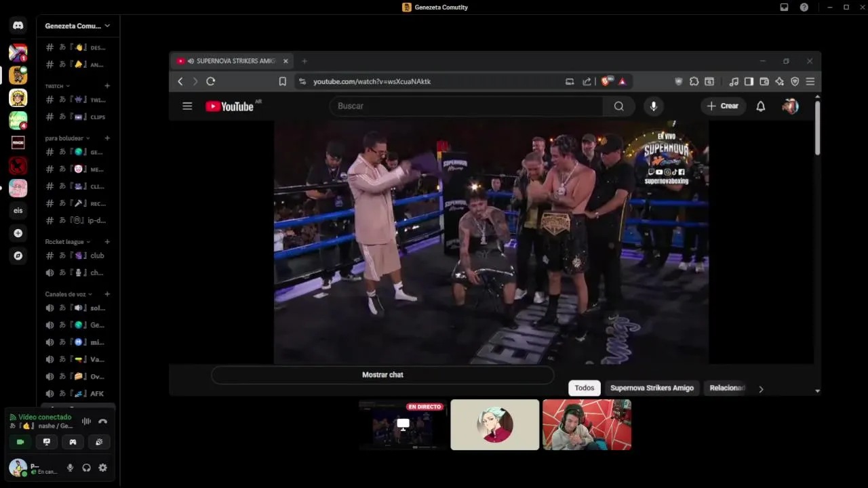Bookmark this page in address bar
The image size is (868, 488).
(282, 81)
